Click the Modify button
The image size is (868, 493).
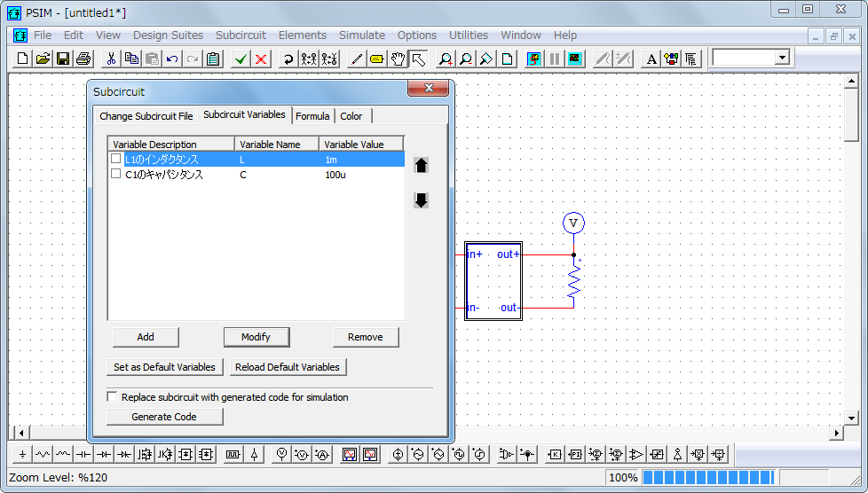click(x=256, y=337)
